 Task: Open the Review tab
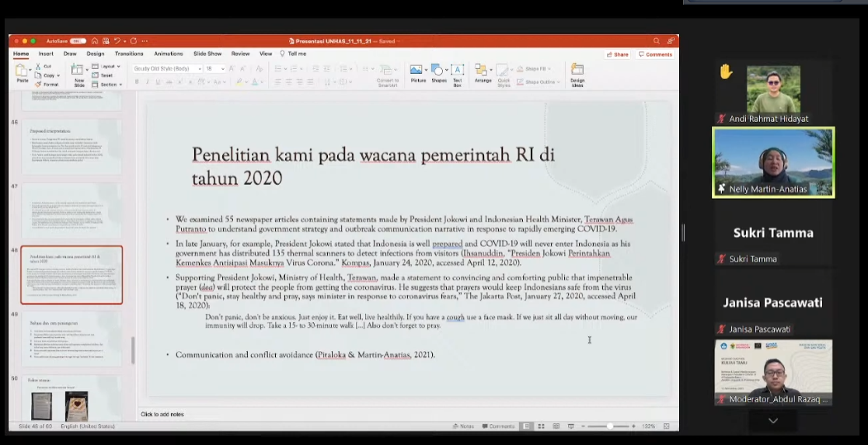coord(240,54)
